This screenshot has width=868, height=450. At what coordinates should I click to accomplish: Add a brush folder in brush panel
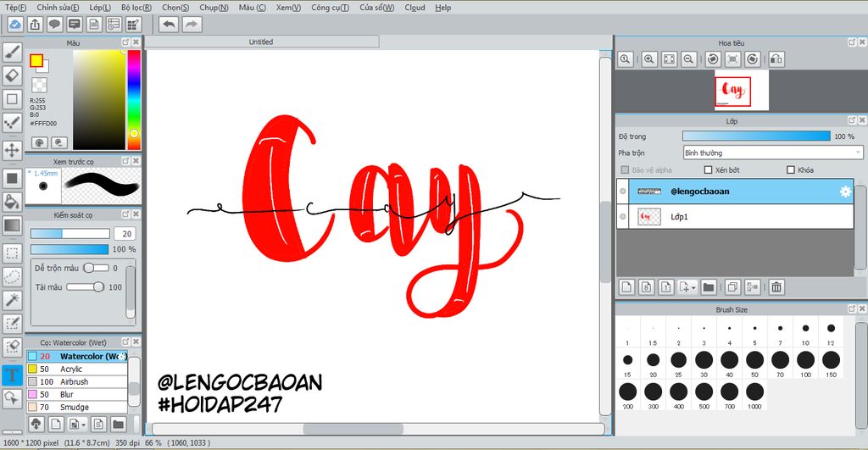(117, 425)
